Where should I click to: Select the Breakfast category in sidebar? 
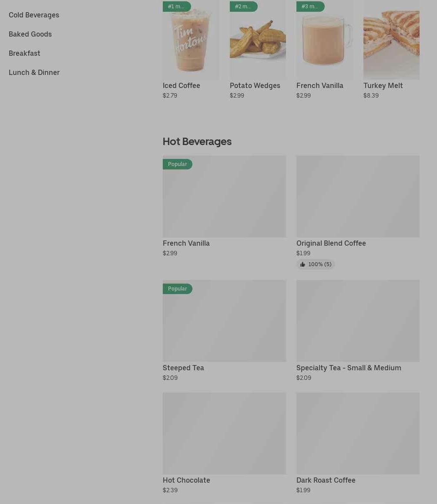[x=24, y=53]
